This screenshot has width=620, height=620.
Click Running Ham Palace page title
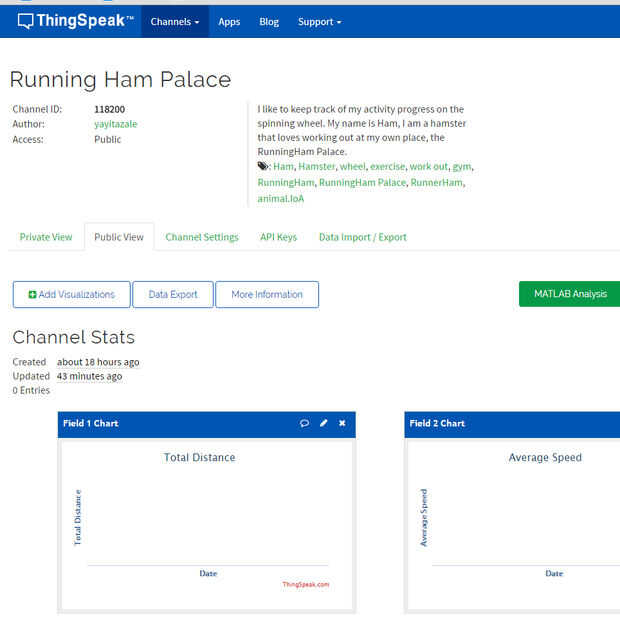120,79
